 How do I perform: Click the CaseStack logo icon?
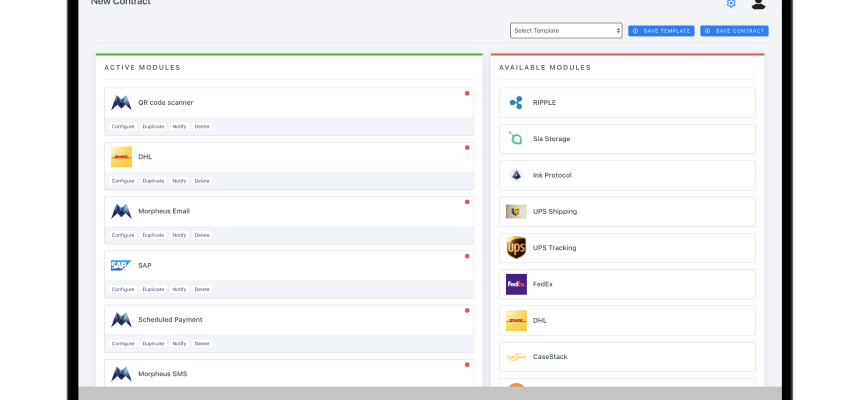(x=516, y=357)
